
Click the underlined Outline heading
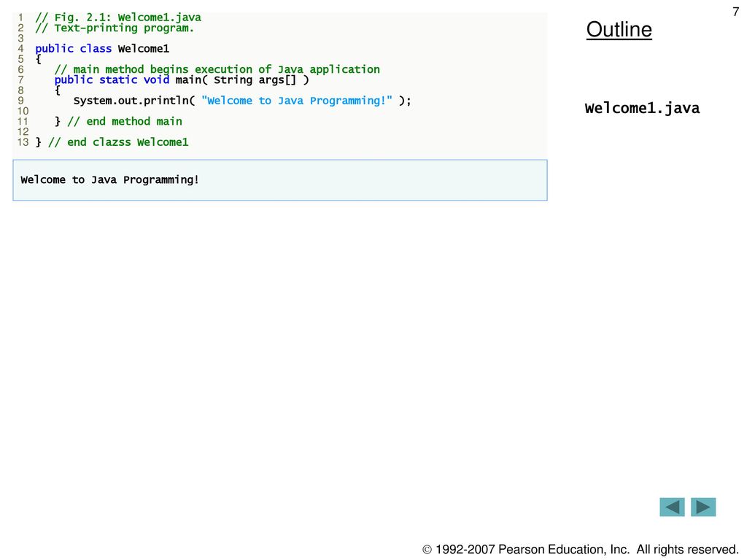tap(619, 29)
